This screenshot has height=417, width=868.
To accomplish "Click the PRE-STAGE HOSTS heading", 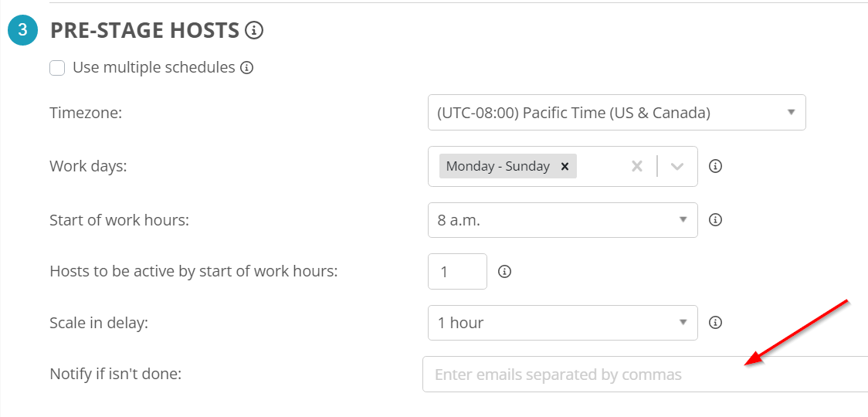I will (x=144, y=31).
